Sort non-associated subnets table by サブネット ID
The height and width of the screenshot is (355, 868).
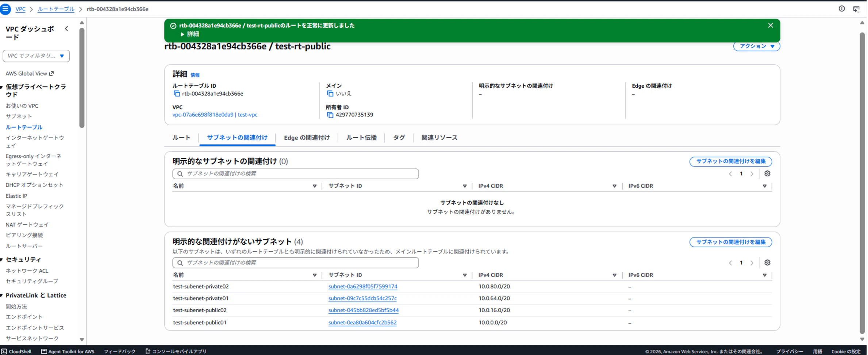465,275
